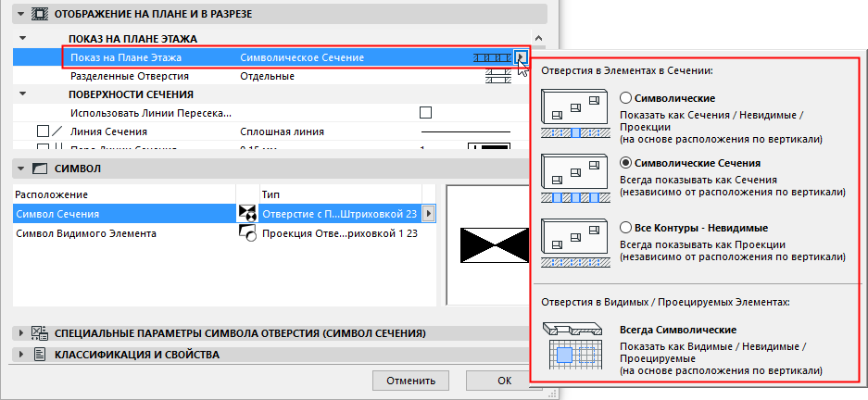Click the 'Проекция Отве...риховкой 1 23' type value

tap(340, 233)
